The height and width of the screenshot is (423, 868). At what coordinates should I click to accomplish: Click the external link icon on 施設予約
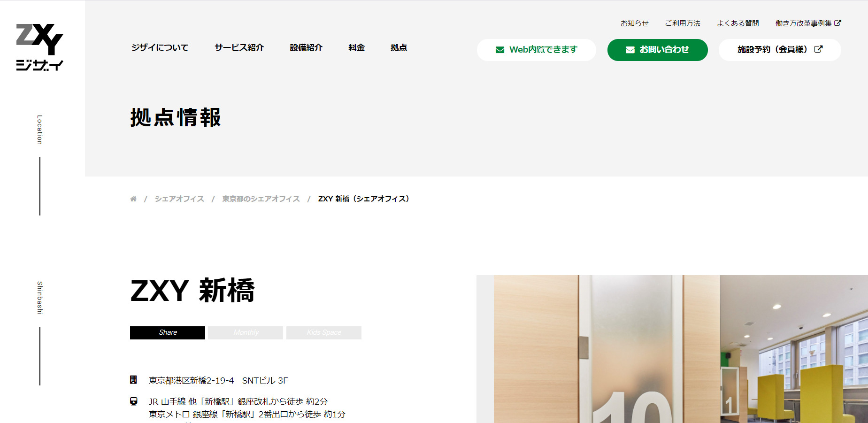pos(818,49)
